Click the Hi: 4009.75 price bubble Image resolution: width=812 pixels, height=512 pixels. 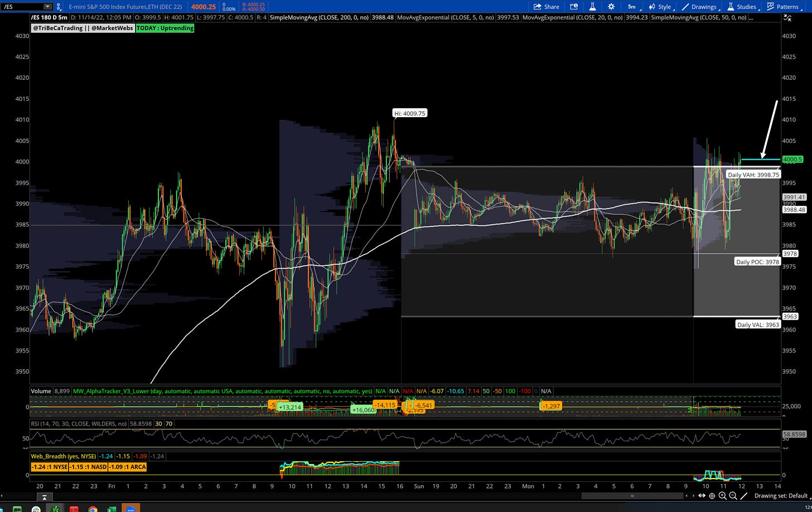pos(410,113)
